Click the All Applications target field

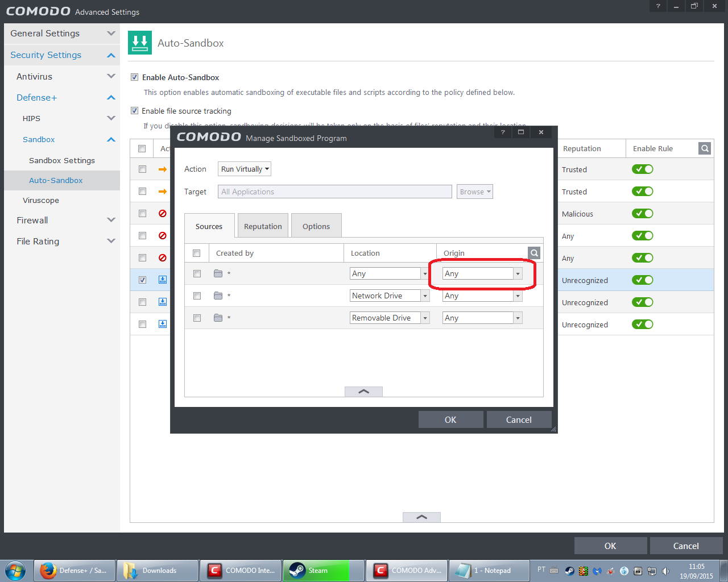tap(335, 192)
